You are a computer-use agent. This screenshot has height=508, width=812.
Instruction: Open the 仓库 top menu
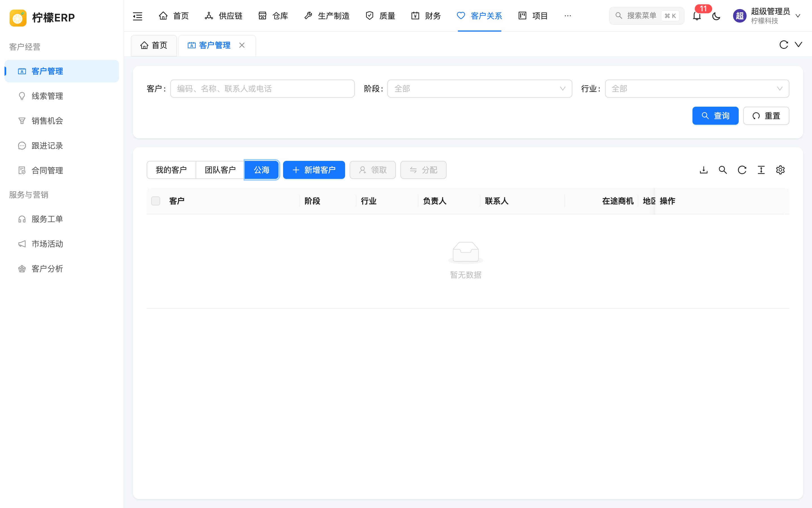tap(273, 16)
